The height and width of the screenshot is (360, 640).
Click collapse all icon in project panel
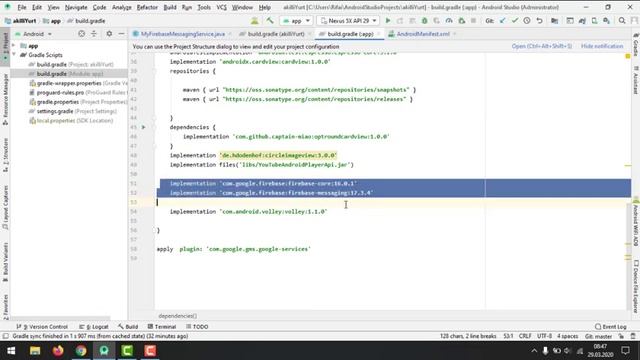point(94,34)
